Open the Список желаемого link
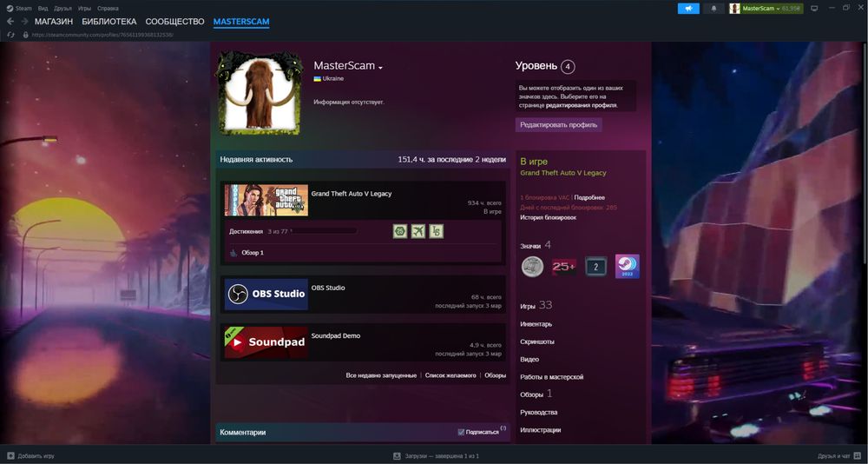Viewport: 868px width, 464px height. (450, 375)
